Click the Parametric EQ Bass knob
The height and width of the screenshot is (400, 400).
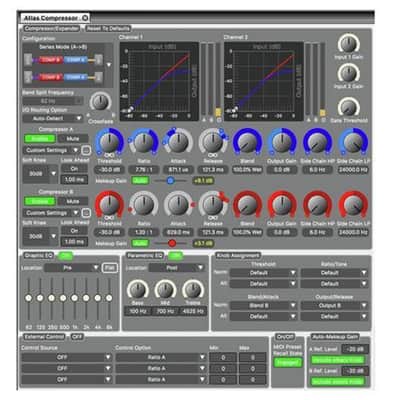[137, 289]
